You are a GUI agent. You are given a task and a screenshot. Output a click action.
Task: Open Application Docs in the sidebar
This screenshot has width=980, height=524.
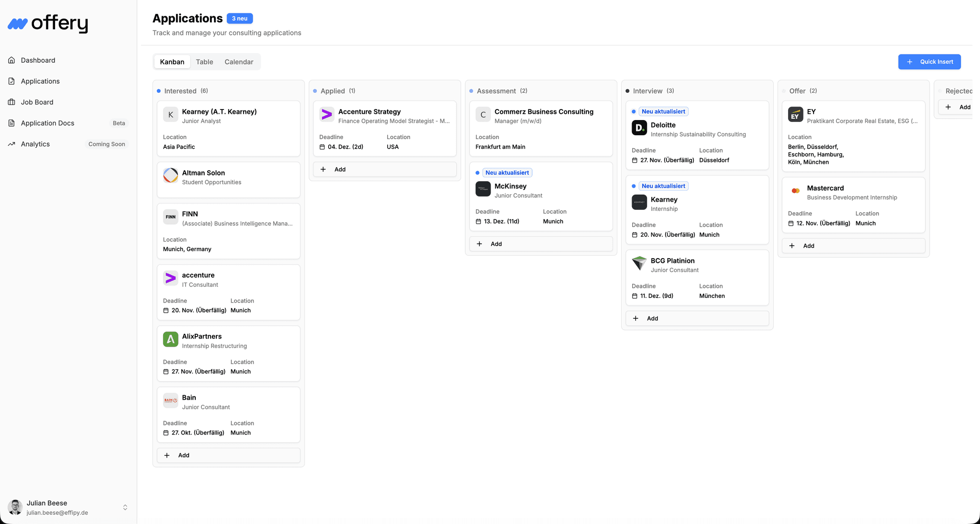pos(11,123)
